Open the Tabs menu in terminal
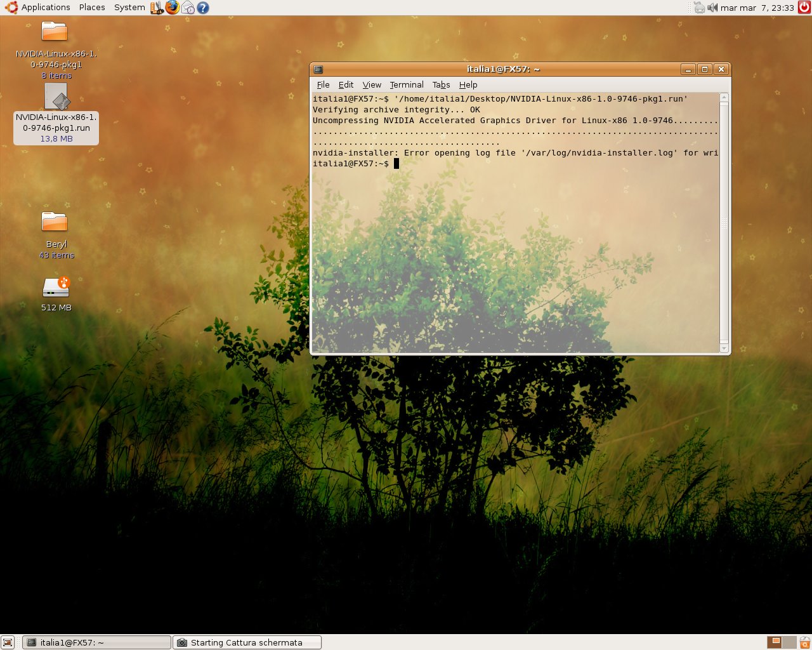Viewport: 812px width, 650px height. tap(441, 84)
